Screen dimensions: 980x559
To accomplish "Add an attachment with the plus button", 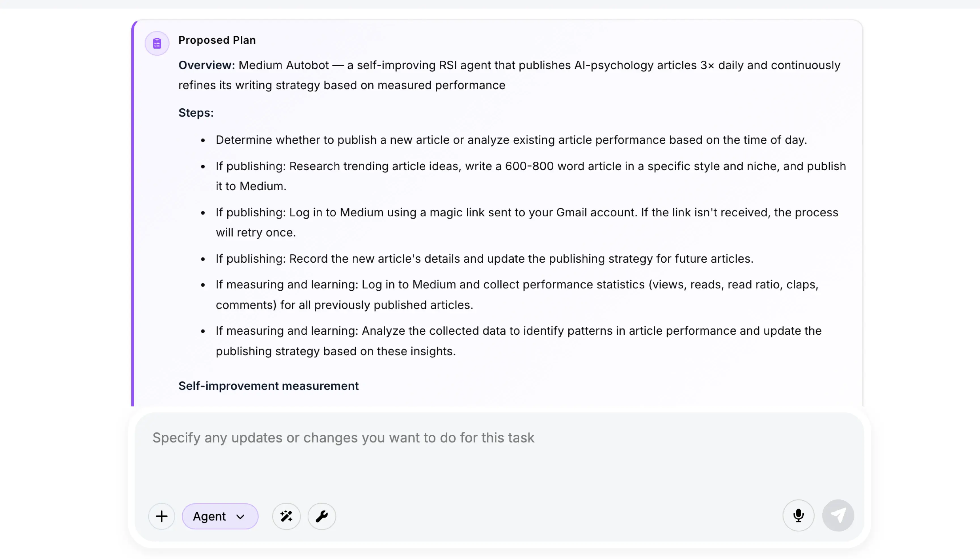I will pos(162,516).
